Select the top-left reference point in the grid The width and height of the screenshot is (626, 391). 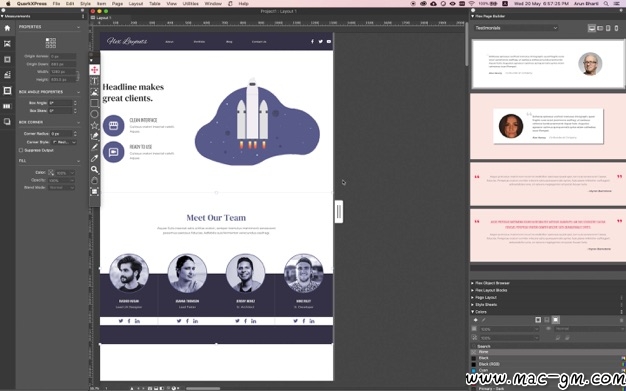tap(48, 40)
